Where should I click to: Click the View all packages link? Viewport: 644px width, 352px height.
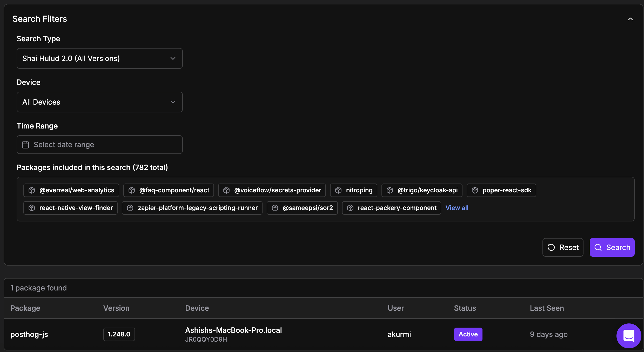click(x=457, y=208)
